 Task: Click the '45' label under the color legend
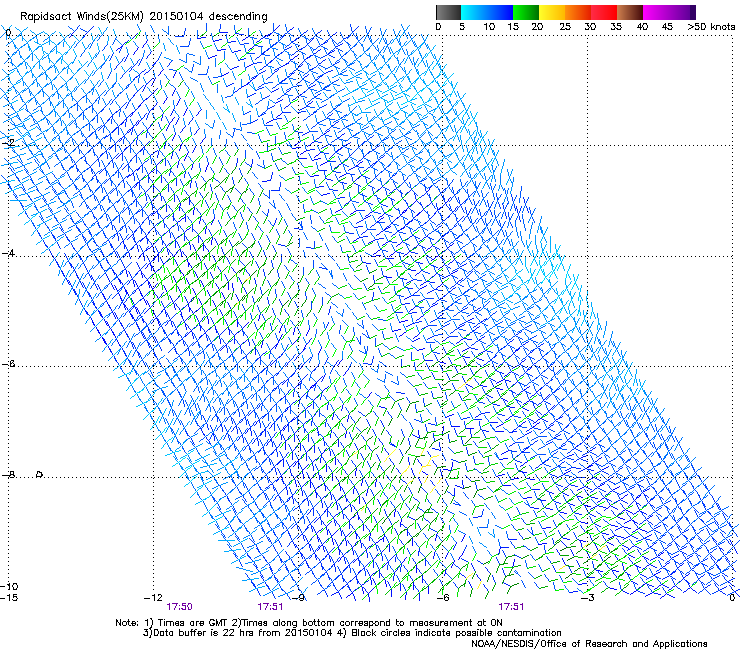(667, 27)
